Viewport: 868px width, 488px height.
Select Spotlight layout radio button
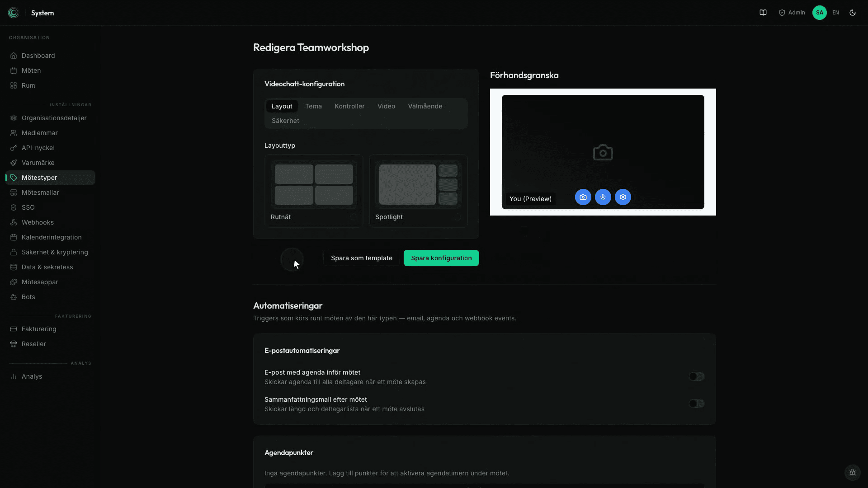[458, 217]
